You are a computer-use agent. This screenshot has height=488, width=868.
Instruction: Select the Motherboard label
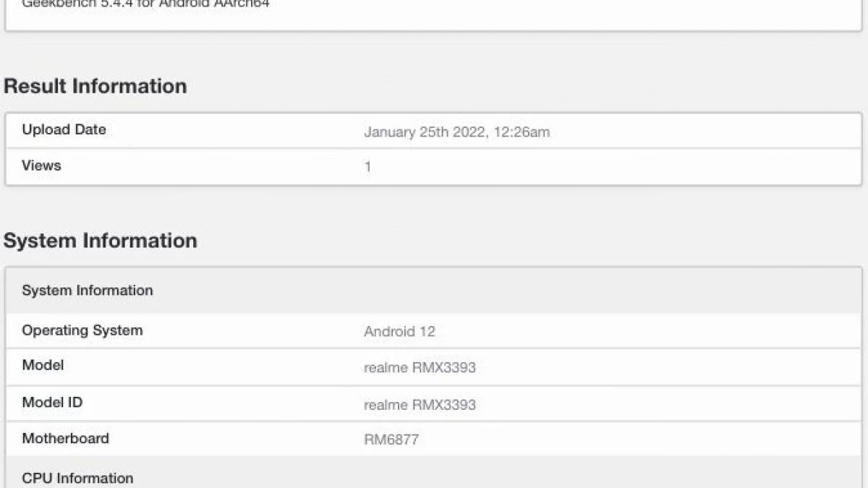pos(65,438)
